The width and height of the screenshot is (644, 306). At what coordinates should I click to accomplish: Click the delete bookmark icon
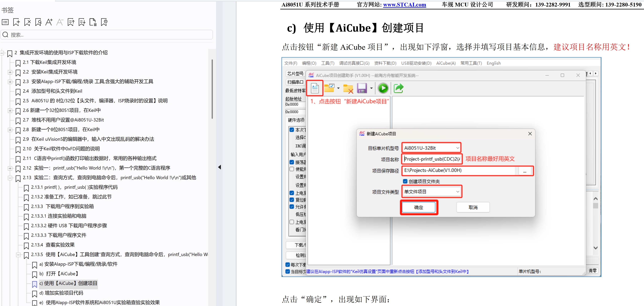tap(27, 22)
